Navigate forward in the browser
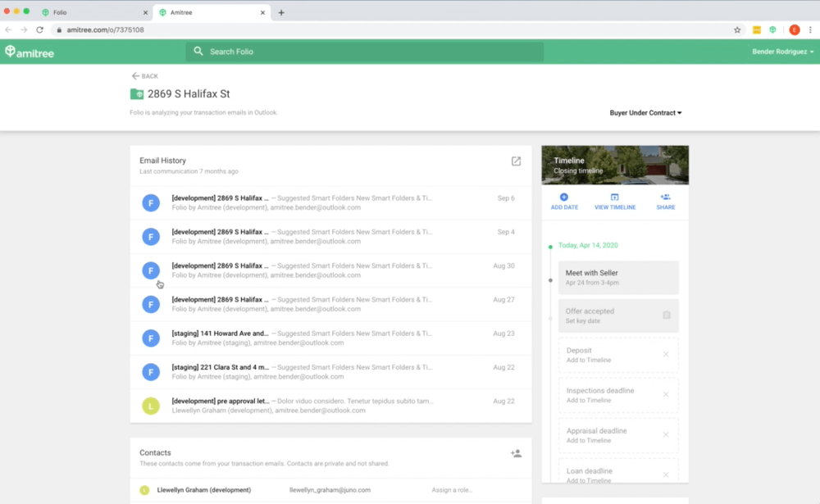The height and width of the screenshot is (504, 820). pyautogui.click(x=24, y=30)
